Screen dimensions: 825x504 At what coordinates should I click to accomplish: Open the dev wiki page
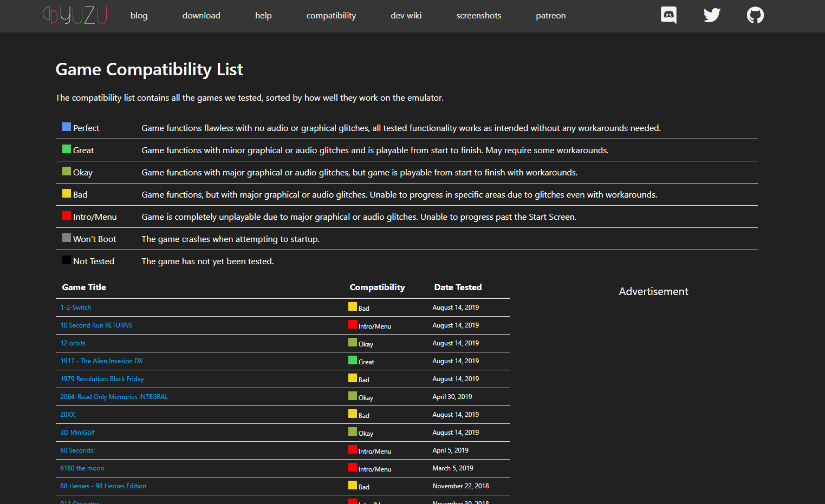click(x=406, y=16)
